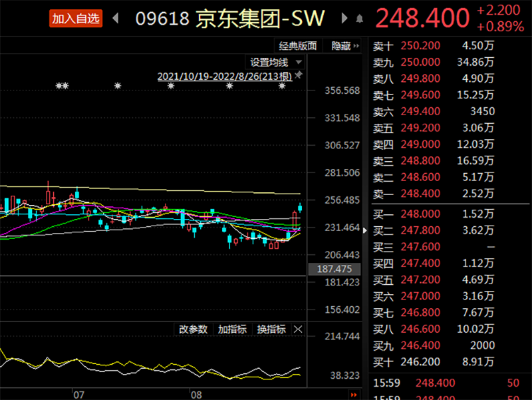Viewport: 532px width, 400px height.
Task: Go to next stock with right arrow
Action: point(344,19)
